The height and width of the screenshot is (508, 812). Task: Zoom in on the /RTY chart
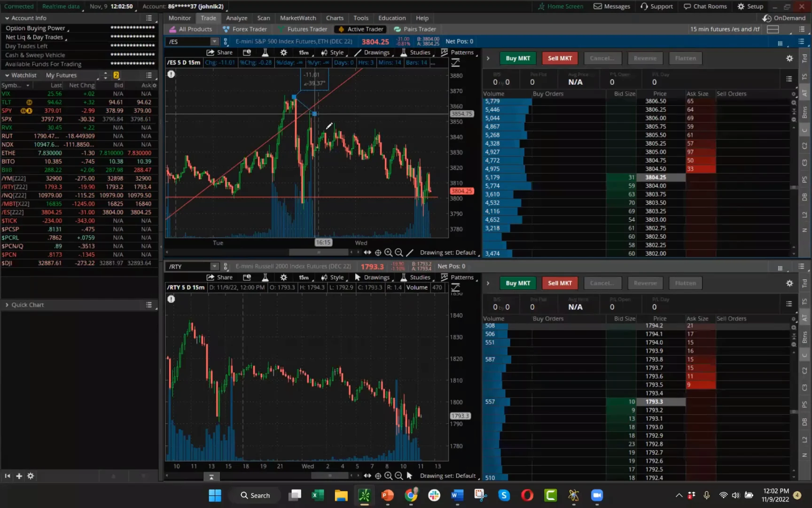(388, 476)
